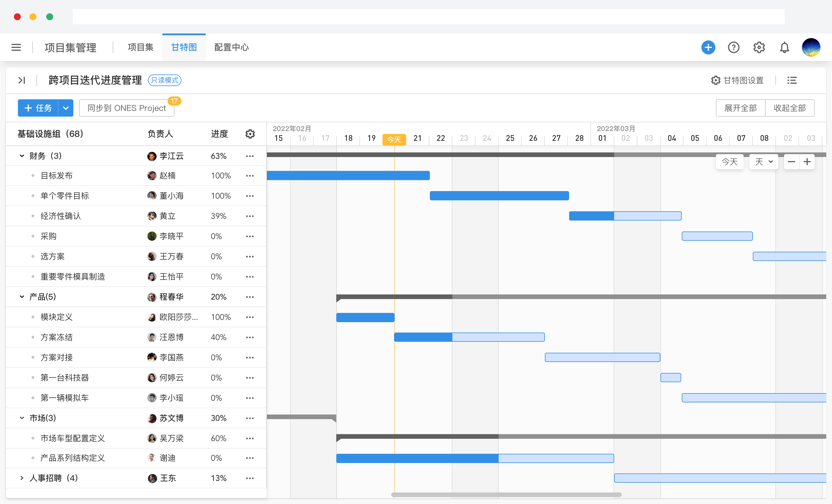Collapse sidebar with the arrow-bar icon
Screen dimensions: 832x504
pos(22,80)
